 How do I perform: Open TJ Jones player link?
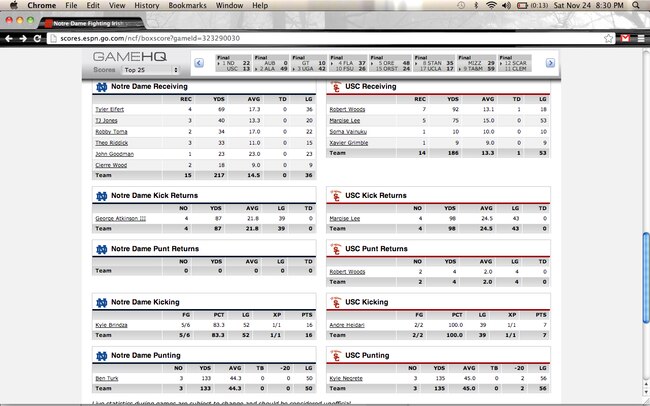[x=106, y=121]
